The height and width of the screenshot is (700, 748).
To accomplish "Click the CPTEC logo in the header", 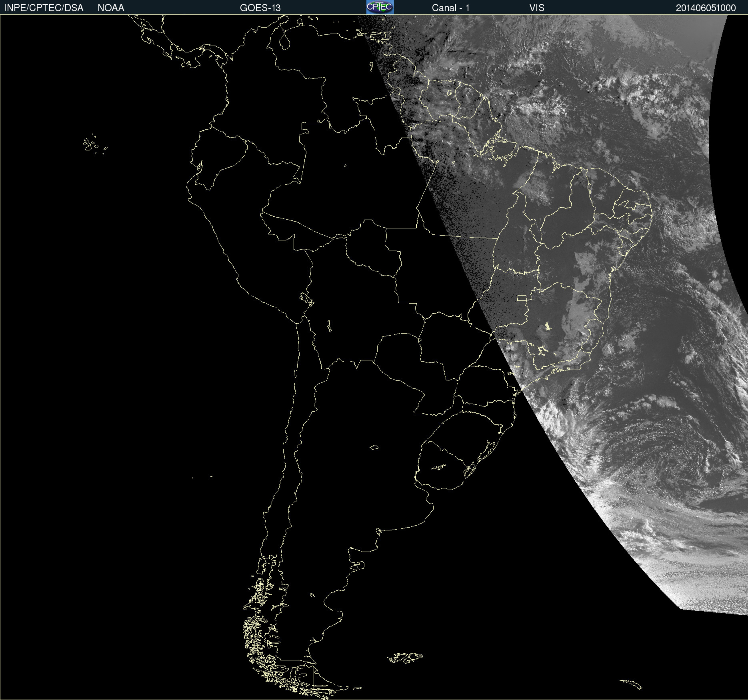I will [x=380, y=7].
